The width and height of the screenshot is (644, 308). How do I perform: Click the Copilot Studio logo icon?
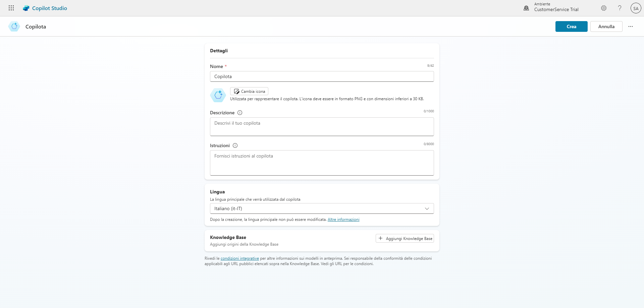coord(26,8)
